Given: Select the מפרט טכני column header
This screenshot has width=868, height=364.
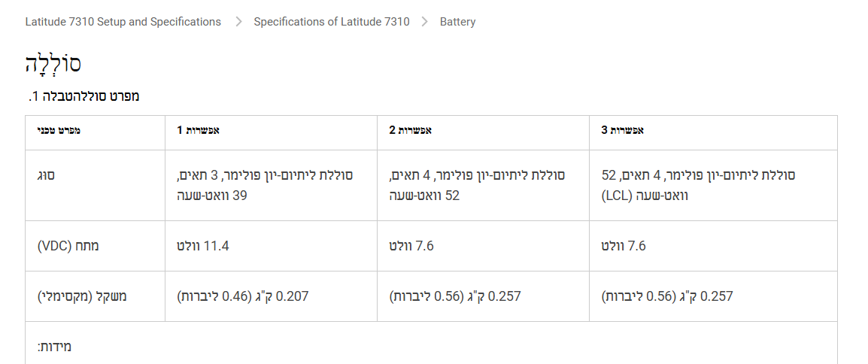Looking at the screenshot, I should [59, 130].
